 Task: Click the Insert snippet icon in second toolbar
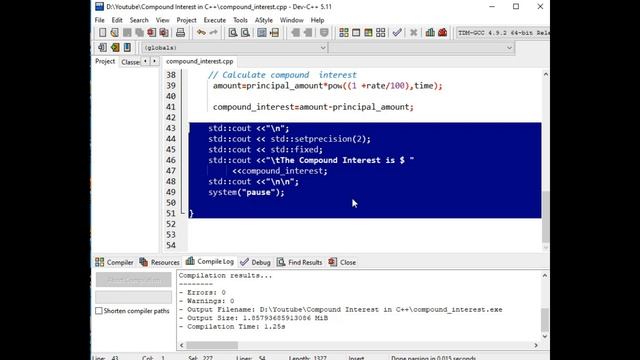pos(102,47)
